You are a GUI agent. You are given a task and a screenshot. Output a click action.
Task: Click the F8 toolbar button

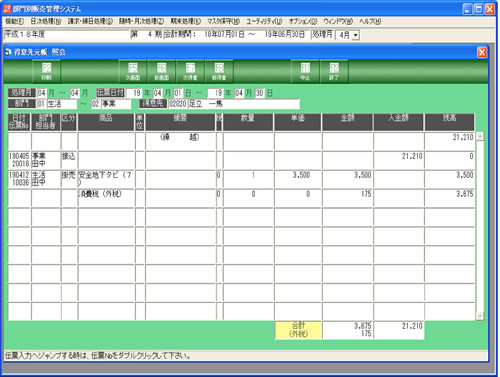pyautogui.click(x=219, y=71)
